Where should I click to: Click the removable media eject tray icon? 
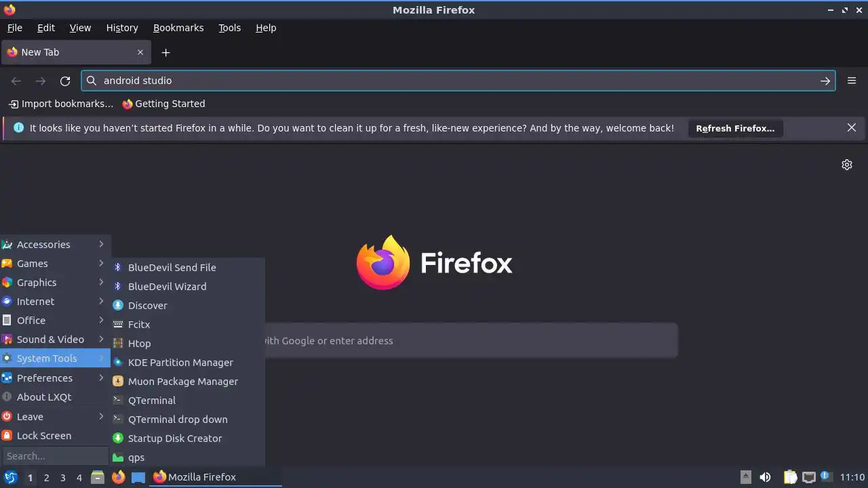(745, 477)
